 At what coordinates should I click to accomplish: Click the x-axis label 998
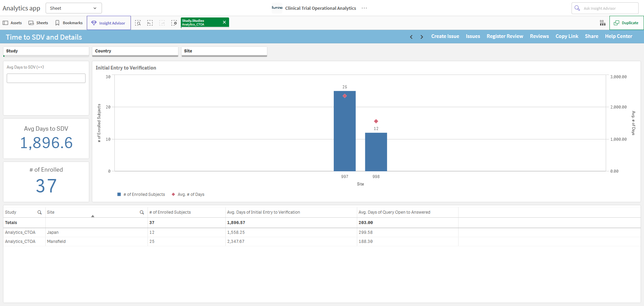point(376,177)
